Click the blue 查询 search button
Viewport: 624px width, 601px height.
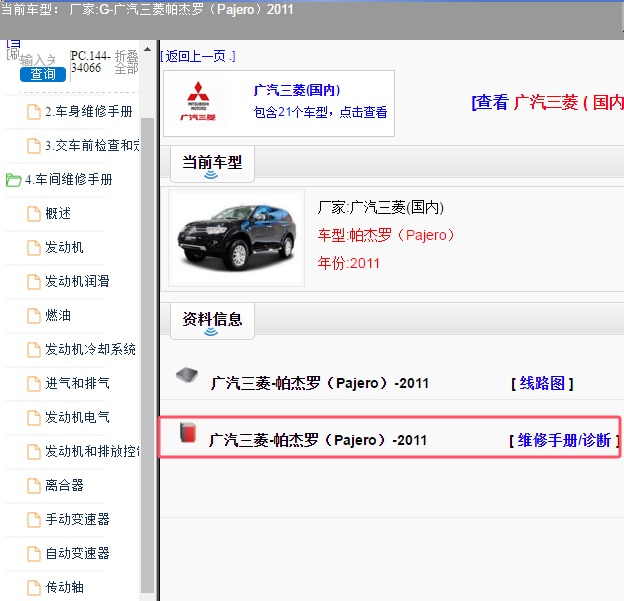[43, 74]
